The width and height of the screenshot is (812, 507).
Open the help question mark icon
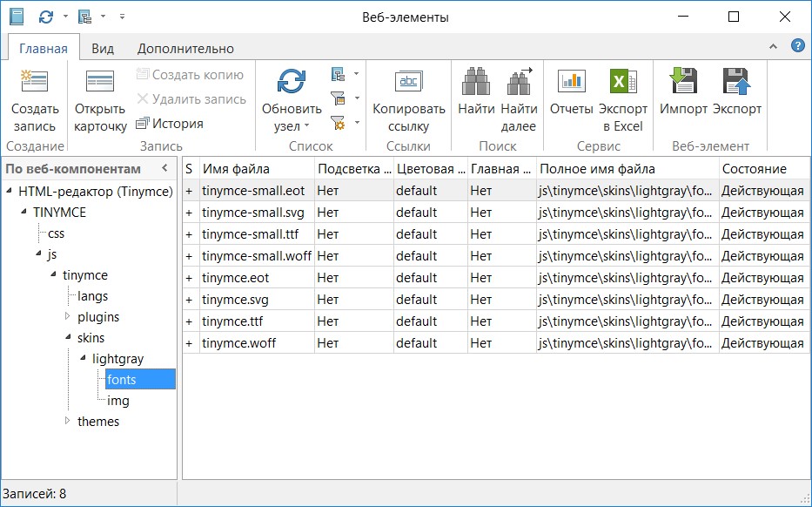click(797, 46)
